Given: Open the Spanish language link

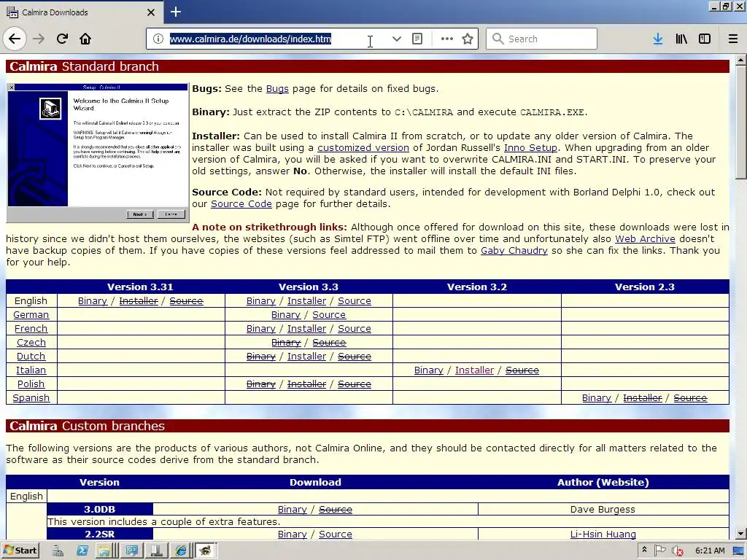Looking at the screenshot, I should click(31, 397).
